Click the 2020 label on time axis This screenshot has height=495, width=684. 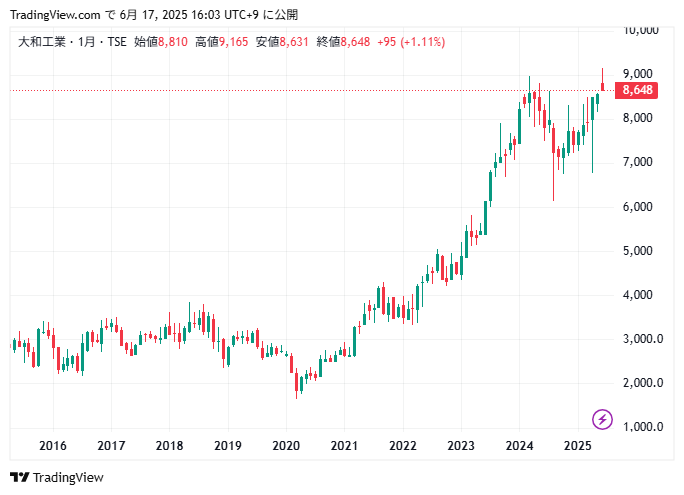[x=286, y=446]
